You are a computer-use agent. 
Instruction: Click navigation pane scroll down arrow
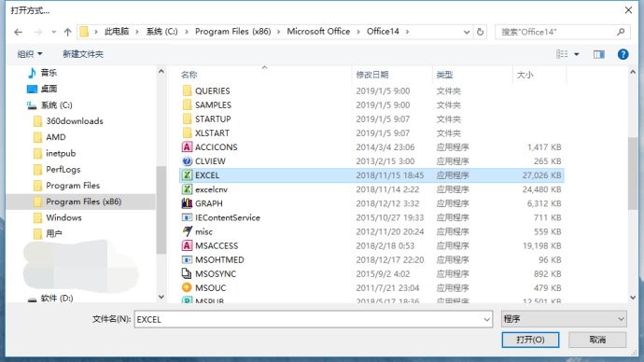pyautogui.click(x=161, y=297)
